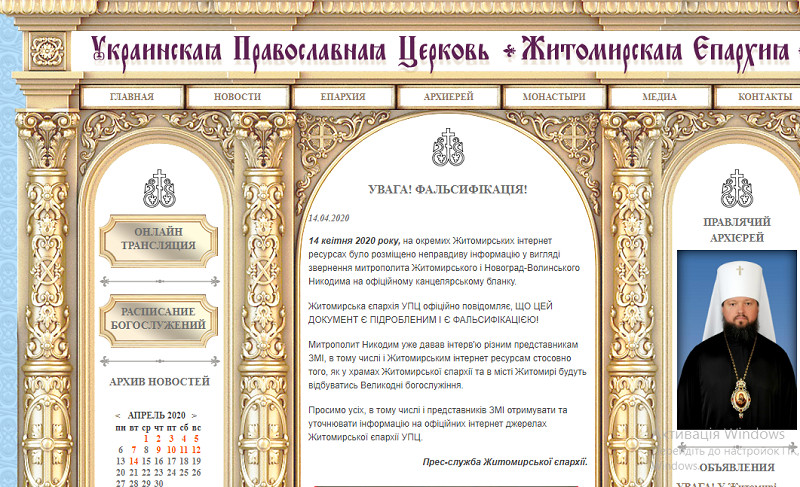Open the Новости menu item
Screen dimensions: 800x487
tap(237, 97)
